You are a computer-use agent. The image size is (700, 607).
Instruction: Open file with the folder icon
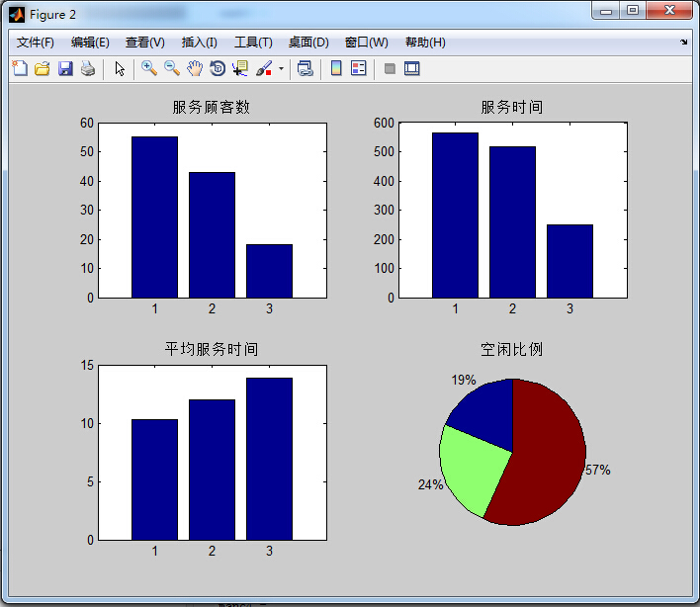coord(43,69)
